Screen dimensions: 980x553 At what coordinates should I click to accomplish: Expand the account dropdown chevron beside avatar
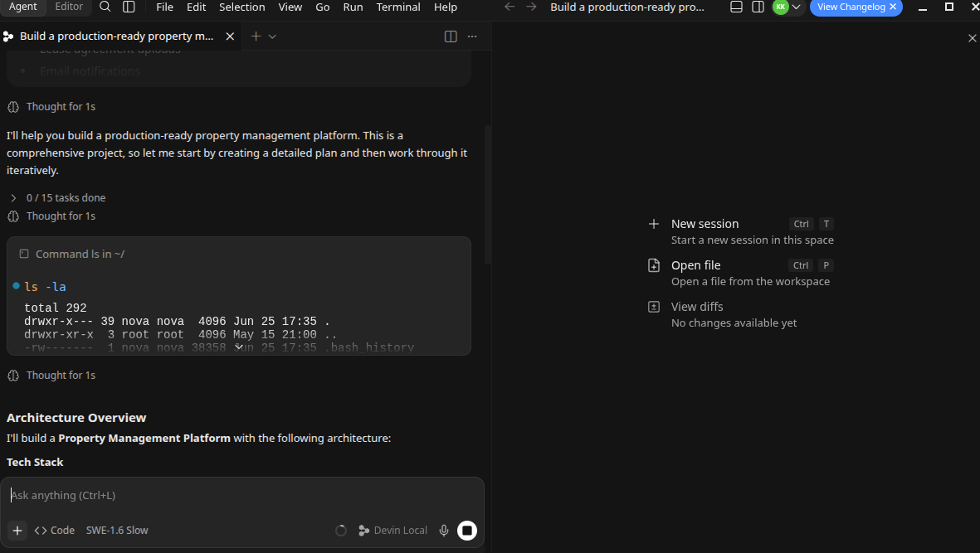[797, 7]
